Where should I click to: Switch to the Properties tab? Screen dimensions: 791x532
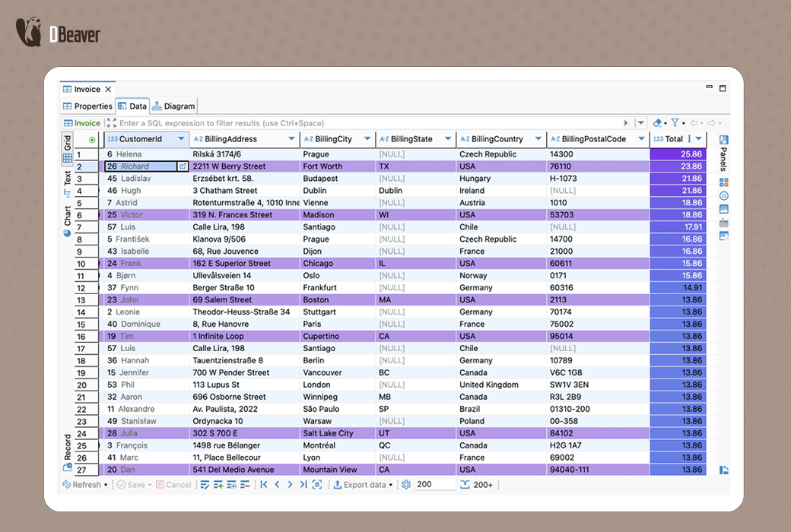coord(87,106)
